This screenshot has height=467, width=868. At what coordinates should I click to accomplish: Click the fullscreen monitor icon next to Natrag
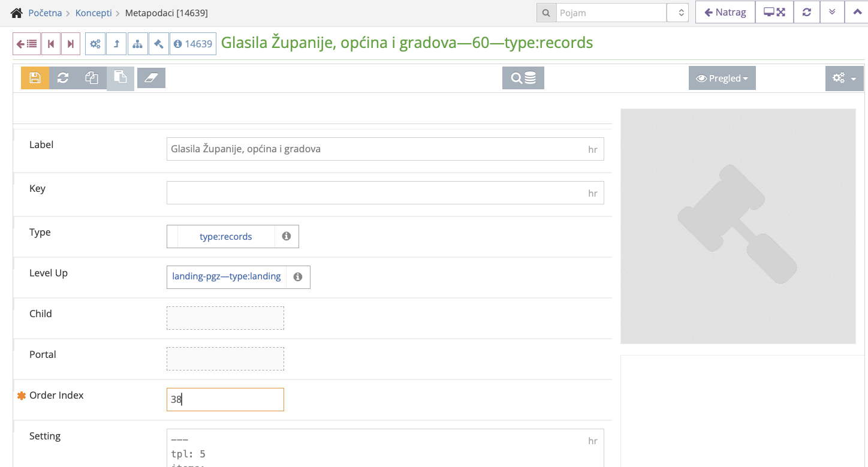coord(774,12)
